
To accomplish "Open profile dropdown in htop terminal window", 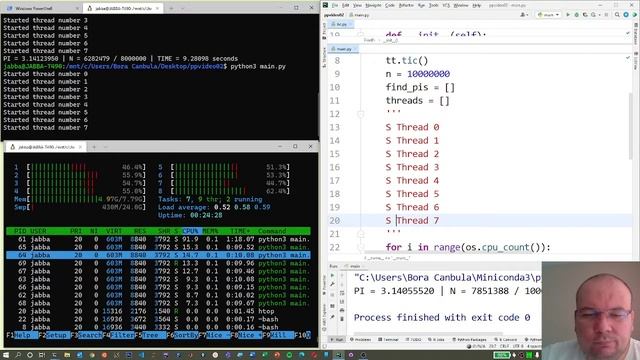I will (105, 147).
